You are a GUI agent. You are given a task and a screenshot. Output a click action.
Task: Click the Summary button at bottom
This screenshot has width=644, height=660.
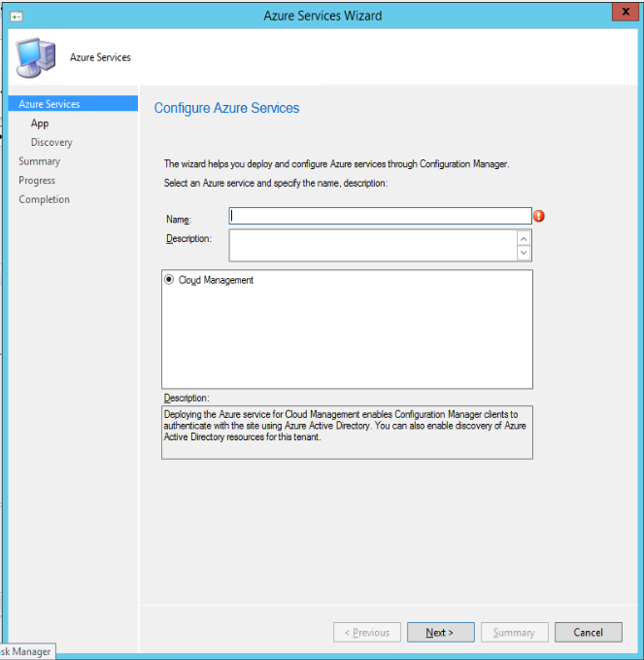click(x=515, y=632)
